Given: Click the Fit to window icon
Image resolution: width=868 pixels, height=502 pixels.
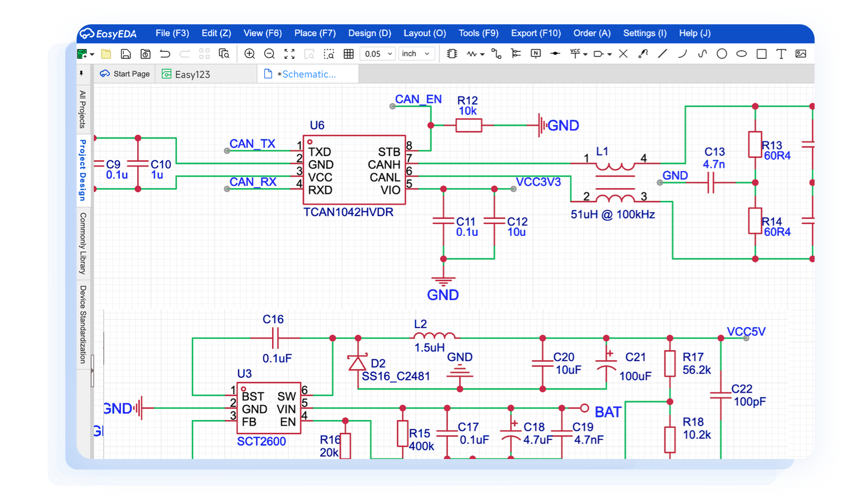Looking at the screenshot, I should (289, 54).
